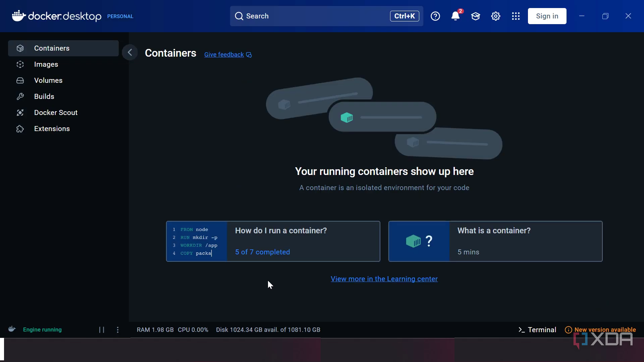Click the RAM 1.98 GB status entry
The image size is (644, 362).
(x=155, y=330)
